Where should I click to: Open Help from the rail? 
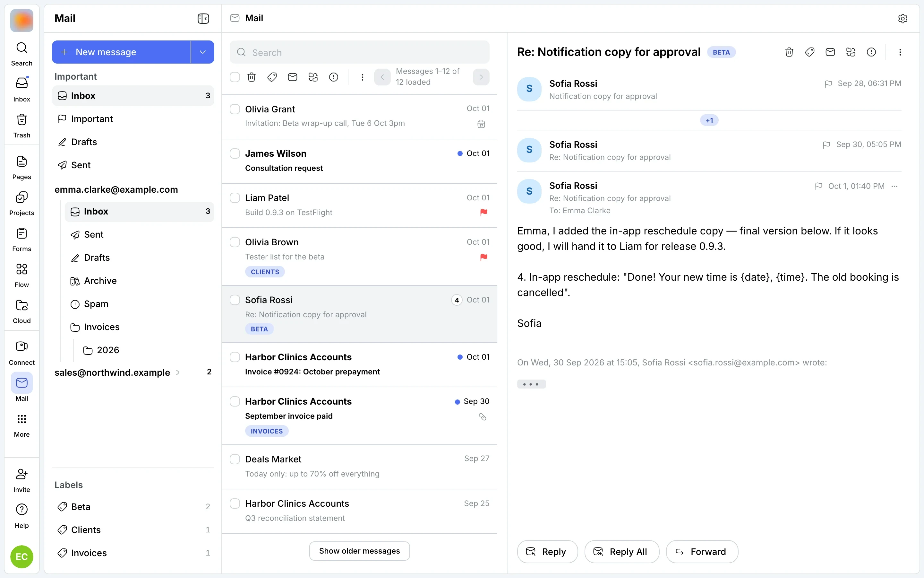22,516
